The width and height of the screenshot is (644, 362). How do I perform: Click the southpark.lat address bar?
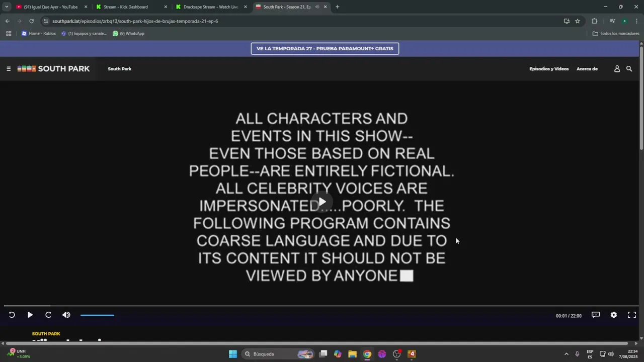[302, 21]
